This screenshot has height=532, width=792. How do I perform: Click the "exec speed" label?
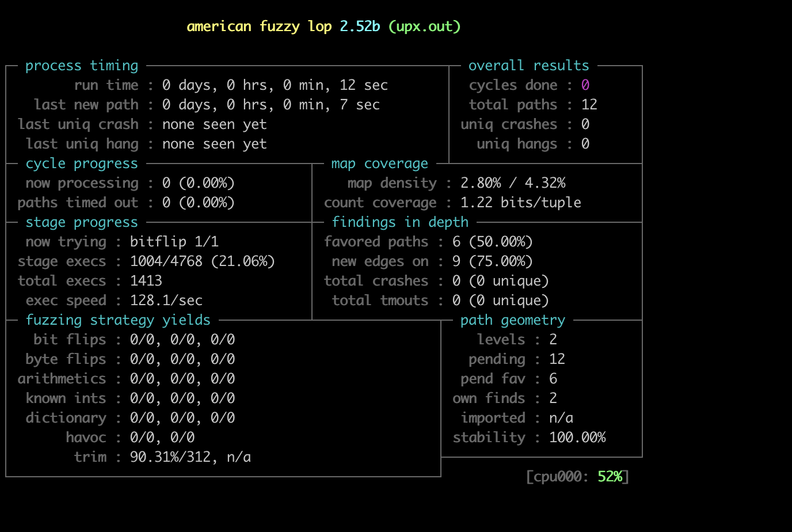point(66,301)
